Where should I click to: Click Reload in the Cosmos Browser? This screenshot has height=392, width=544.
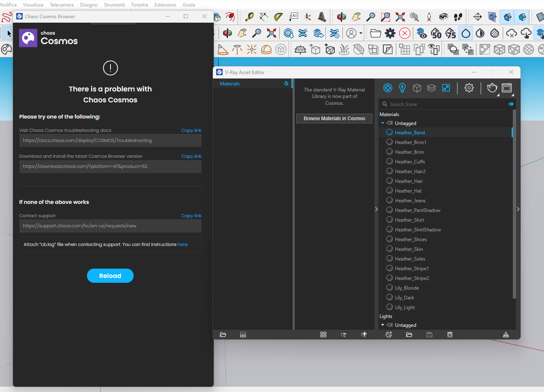click(110, 275)
